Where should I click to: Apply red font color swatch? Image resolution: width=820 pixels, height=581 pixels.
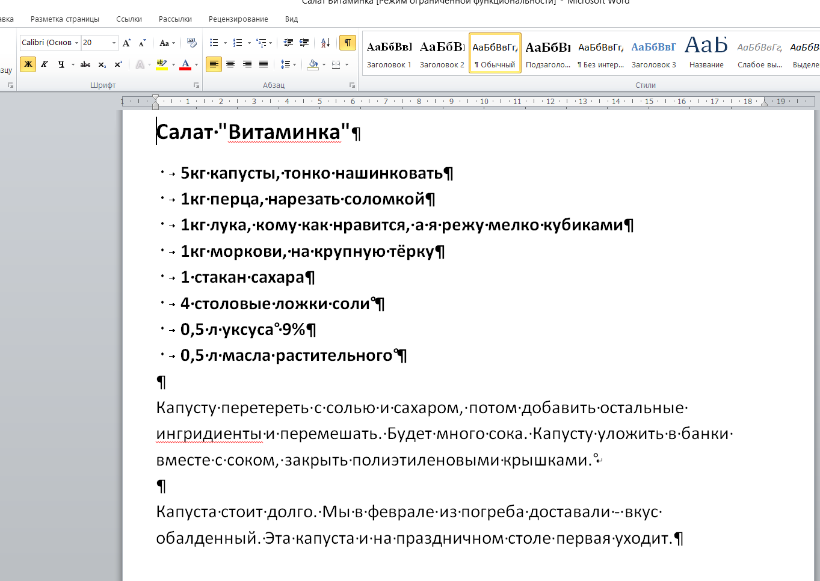(185, 64)
